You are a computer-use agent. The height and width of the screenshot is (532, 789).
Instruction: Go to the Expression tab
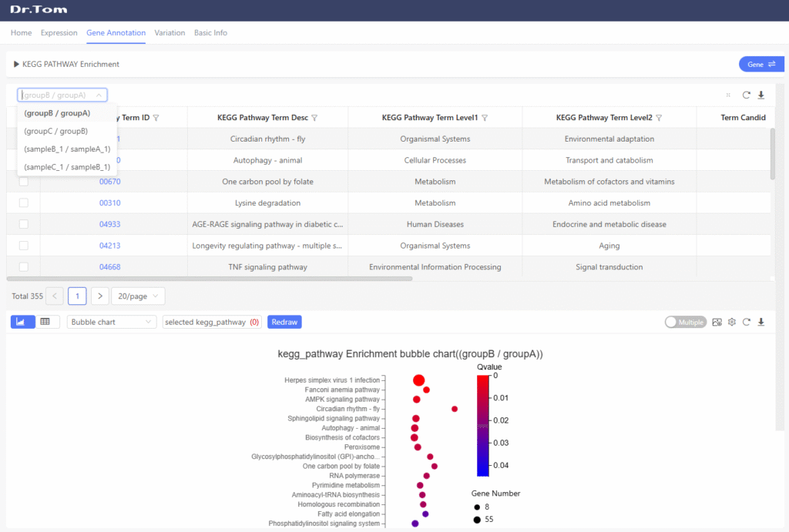(x=59, y=33)
